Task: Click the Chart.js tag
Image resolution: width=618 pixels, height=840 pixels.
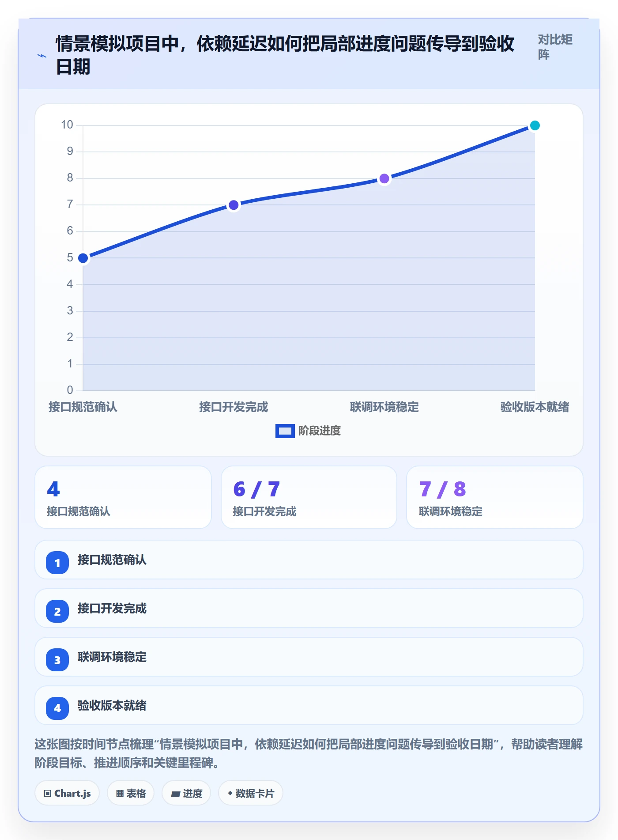Action: click(67, 793)
